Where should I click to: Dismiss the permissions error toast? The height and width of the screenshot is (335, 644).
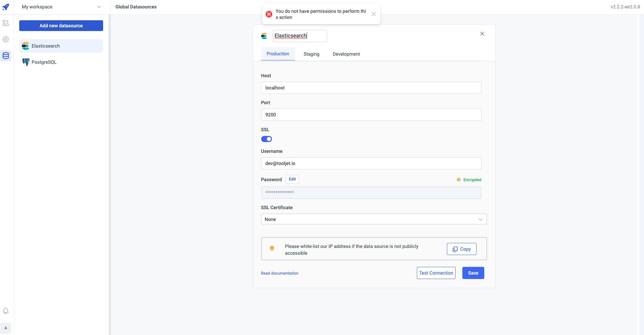[373, 14]
